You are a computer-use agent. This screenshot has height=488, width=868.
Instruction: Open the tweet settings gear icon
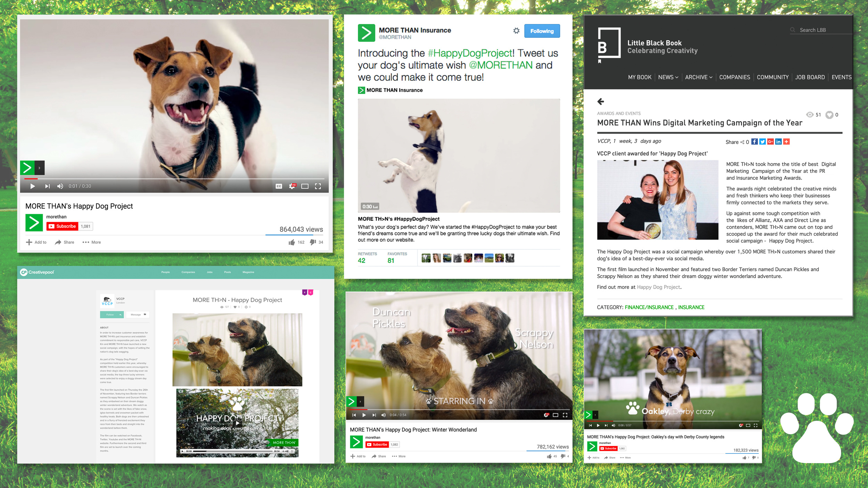point(516,31)
